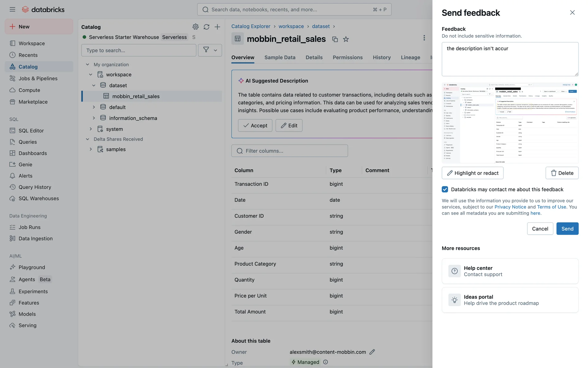This screenshot has width=588, height=368.
Task: Send the feedback
Action: click(567, 228)
